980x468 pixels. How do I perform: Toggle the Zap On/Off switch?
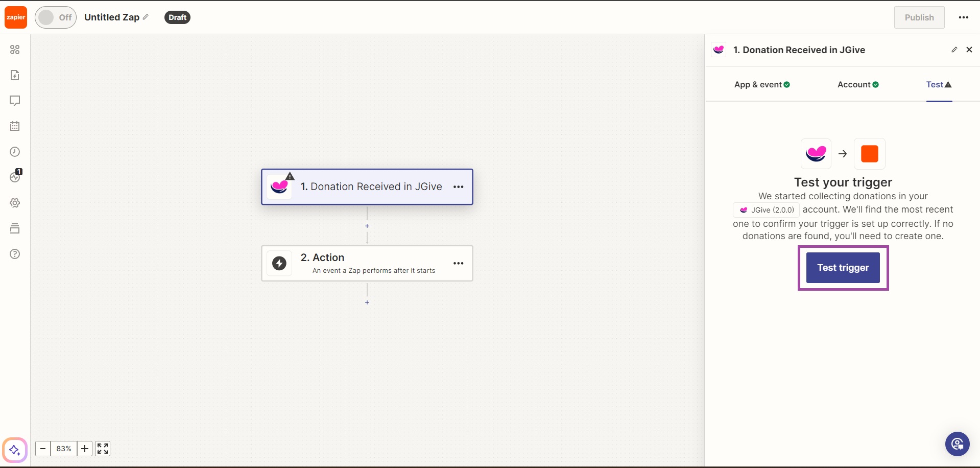[56, 17]
